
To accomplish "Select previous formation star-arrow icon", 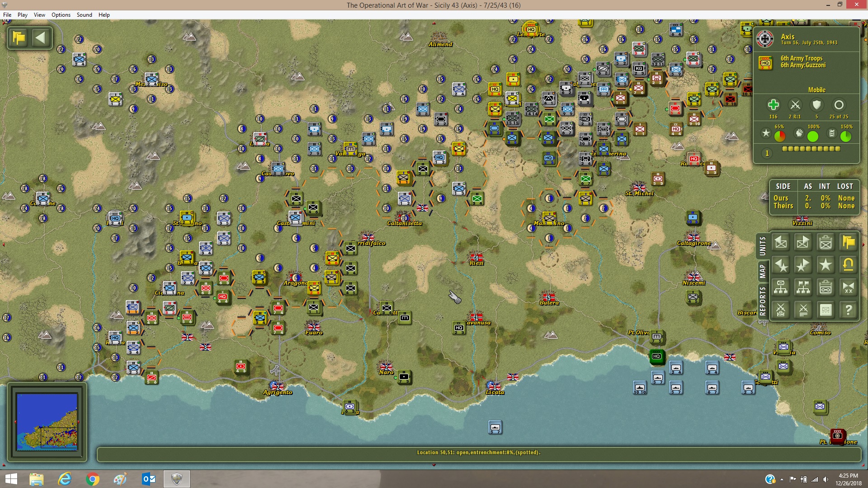I will tap(781, 265).
